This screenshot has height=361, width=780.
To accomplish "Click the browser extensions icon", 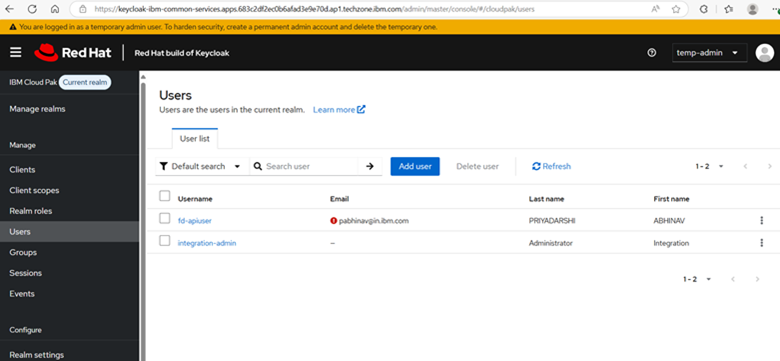I will (x=704, y=9).
